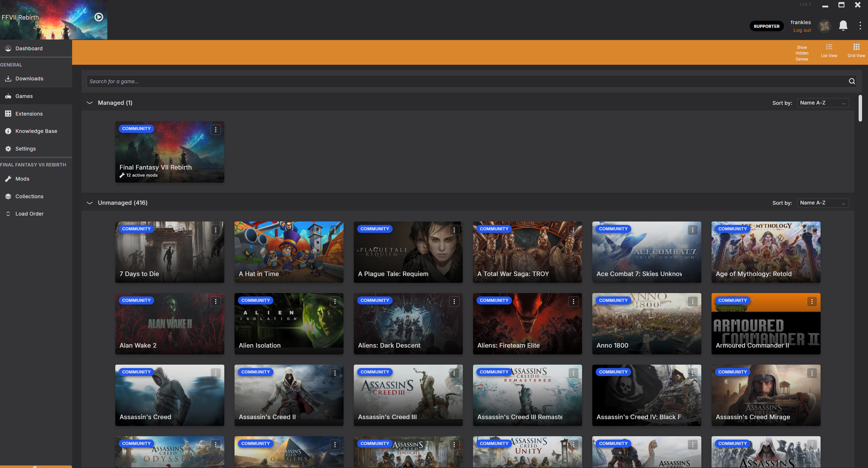Open Assassin's Creed Origins card menu
868x468 pixels.
(x=335, y=445)
